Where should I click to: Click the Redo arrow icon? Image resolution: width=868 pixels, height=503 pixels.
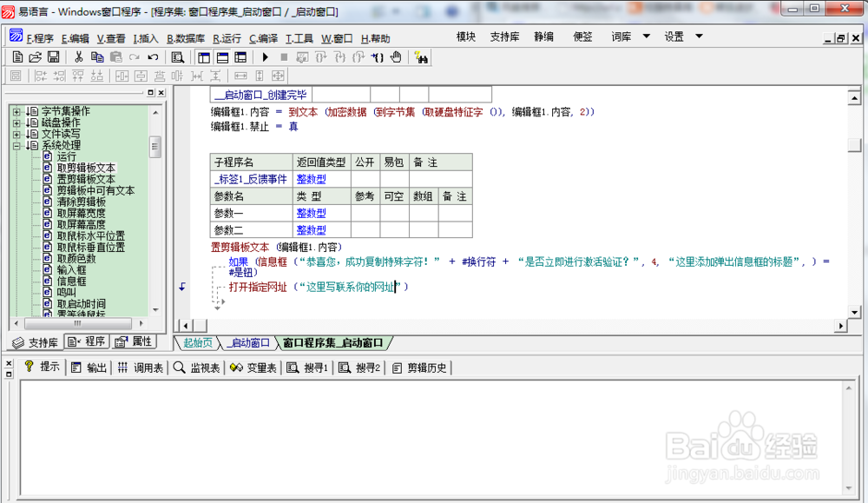coord(135,57)
